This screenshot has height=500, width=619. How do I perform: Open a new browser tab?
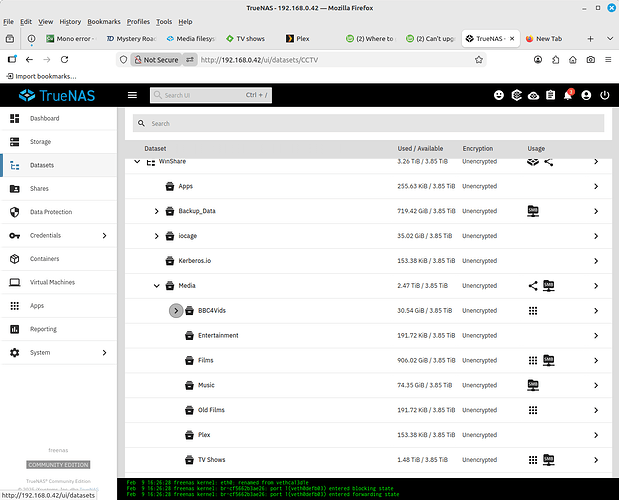pyautogui.click(x=590, y=39)
